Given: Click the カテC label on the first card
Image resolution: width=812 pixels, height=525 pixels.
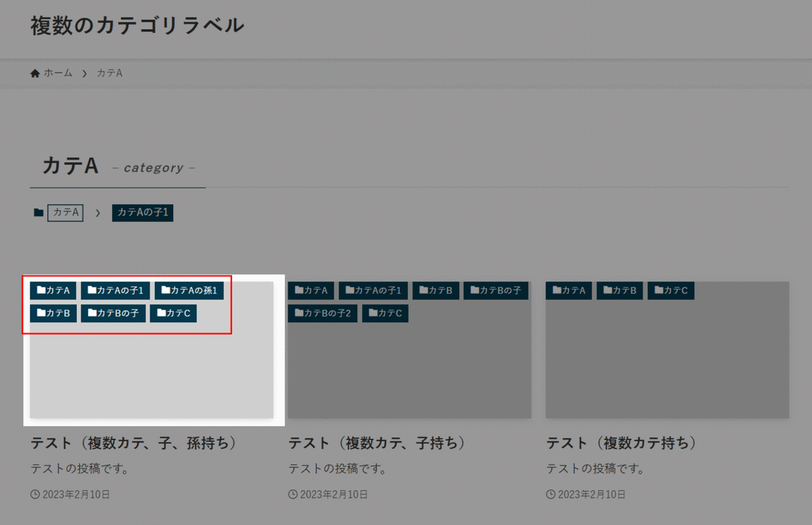Looking at the screenshot, I should point(173,313).
